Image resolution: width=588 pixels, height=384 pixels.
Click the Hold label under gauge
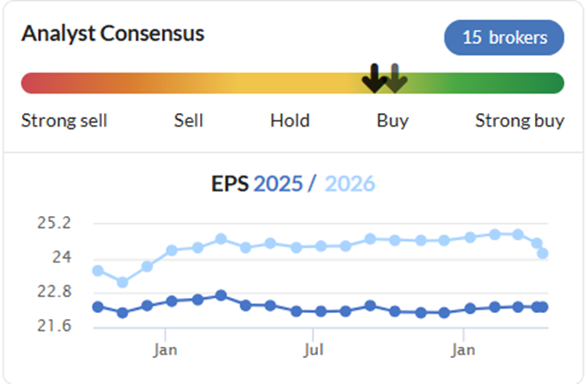click(x=290, y=121)
